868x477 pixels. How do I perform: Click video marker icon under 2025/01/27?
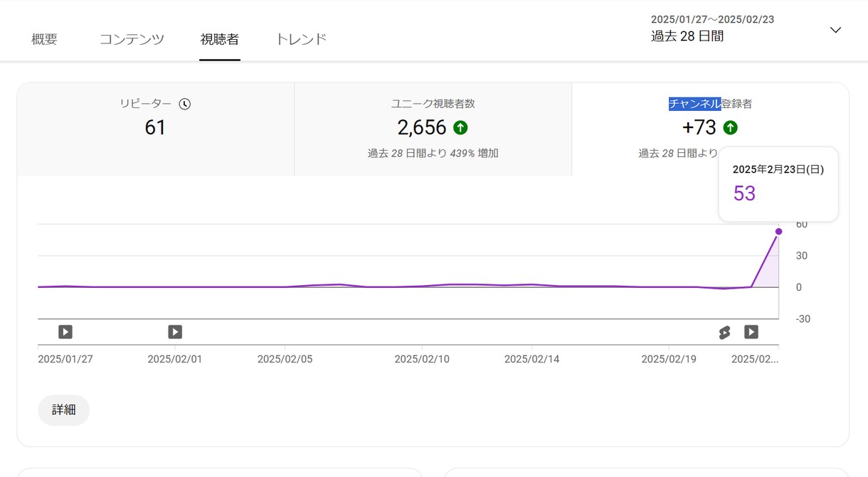65,332
